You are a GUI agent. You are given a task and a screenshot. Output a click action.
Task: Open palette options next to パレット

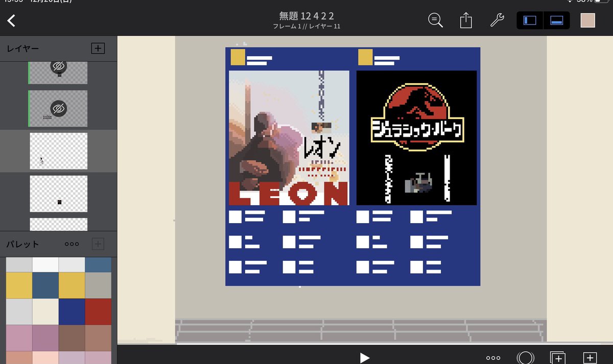72,244
